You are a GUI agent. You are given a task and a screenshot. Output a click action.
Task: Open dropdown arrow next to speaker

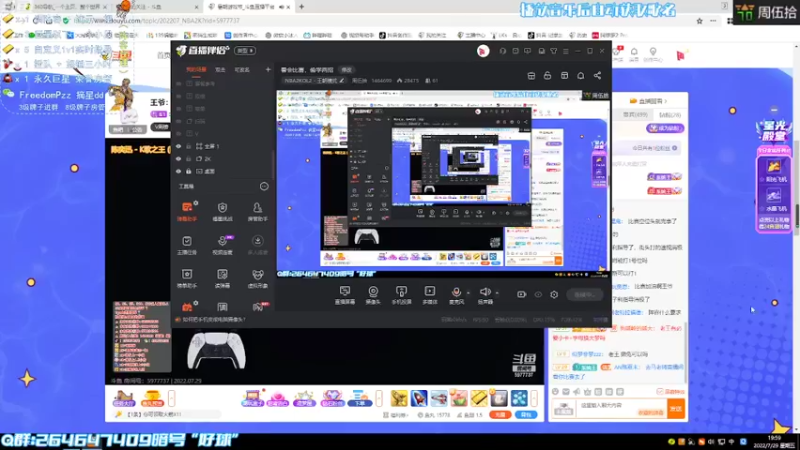pos(497,293)
